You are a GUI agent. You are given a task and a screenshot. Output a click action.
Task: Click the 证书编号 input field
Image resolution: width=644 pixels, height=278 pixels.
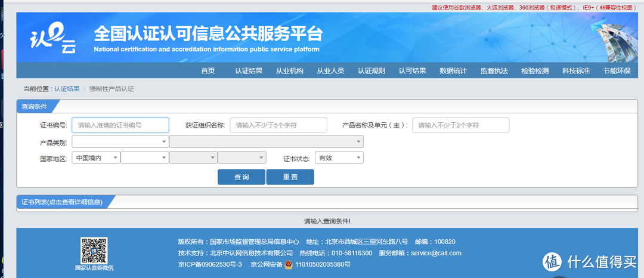120,125
